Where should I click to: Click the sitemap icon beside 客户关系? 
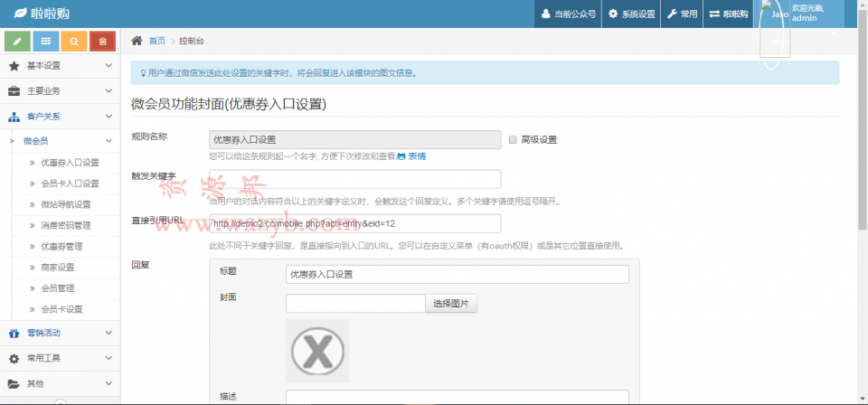[14, 117]
